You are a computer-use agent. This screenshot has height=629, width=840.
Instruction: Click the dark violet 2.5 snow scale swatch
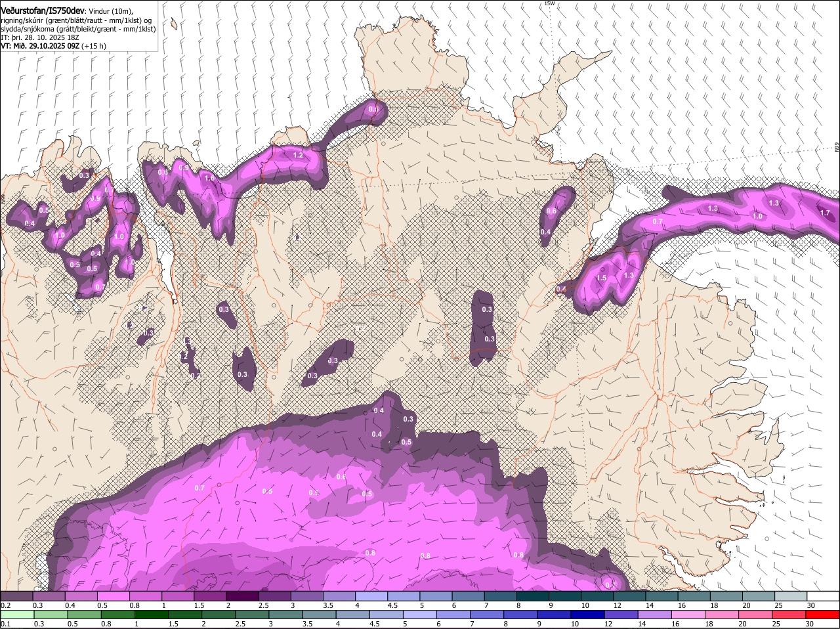[x=274, y=596]
